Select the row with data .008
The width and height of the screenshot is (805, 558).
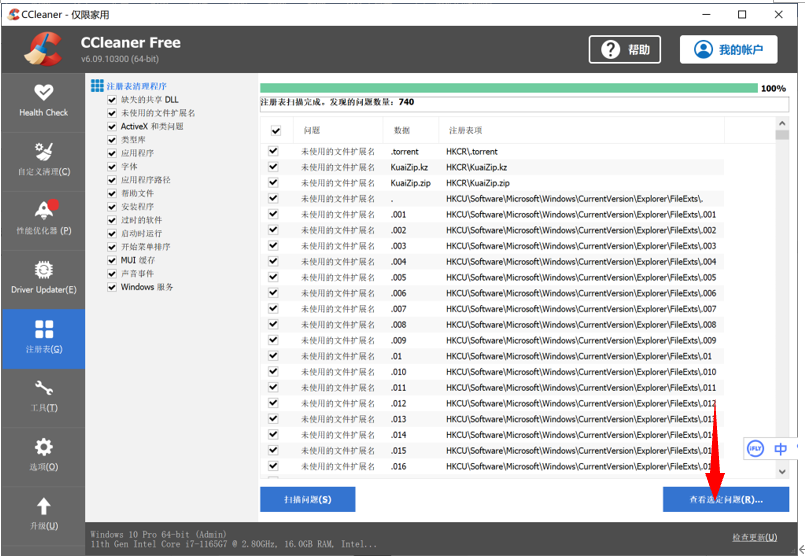(x=492, y=324)
